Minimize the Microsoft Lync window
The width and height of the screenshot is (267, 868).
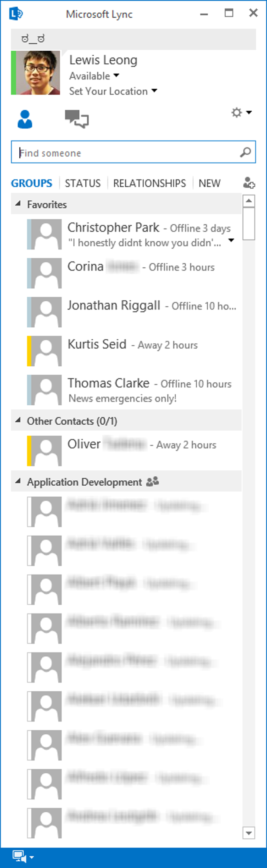[x=204, y=14]
